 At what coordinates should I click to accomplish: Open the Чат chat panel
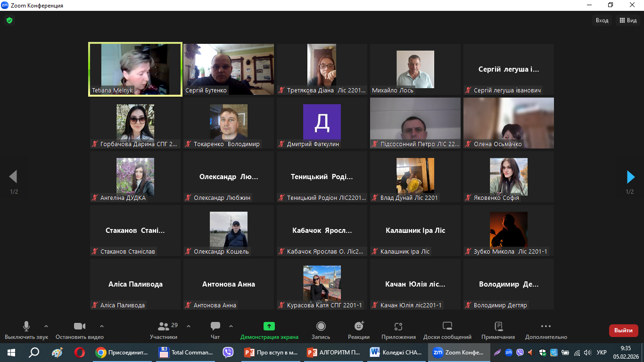pyautogui.click(x=215, y=330)
